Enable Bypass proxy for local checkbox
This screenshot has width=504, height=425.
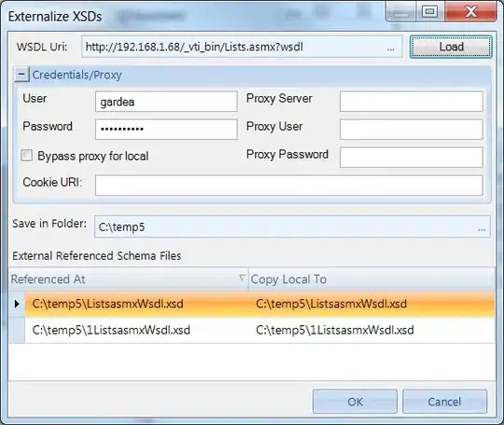27,155
